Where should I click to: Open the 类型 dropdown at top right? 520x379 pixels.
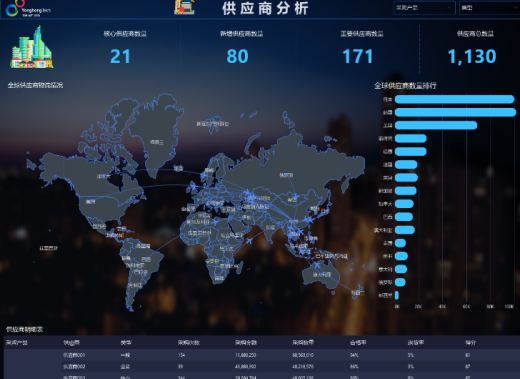click(x=489, y=8)
